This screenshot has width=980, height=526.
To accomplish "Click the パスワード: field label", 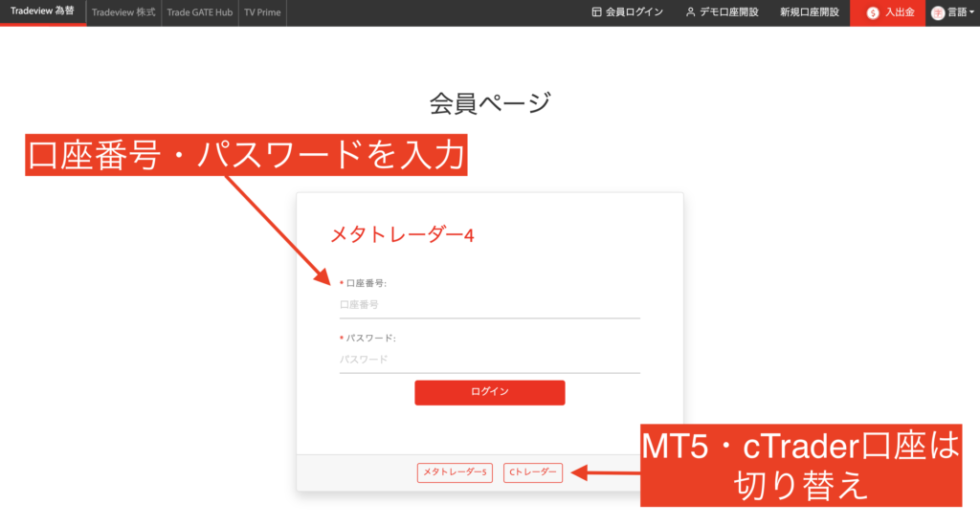I will [x=370, y=339].
